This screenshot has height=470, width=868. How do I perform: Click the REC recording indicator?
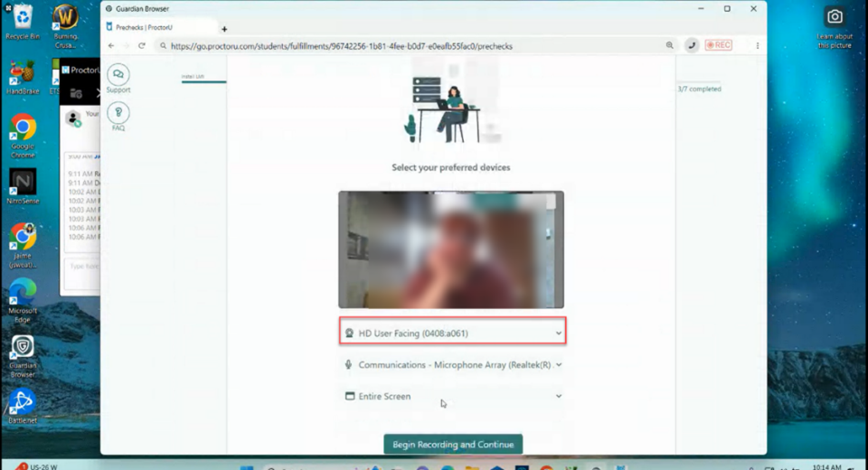point(718,45)
